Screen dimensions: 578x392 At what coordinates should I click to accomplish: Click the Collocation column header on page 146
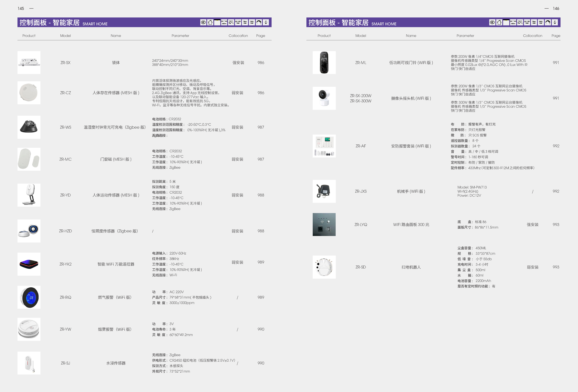coord(532,36)
